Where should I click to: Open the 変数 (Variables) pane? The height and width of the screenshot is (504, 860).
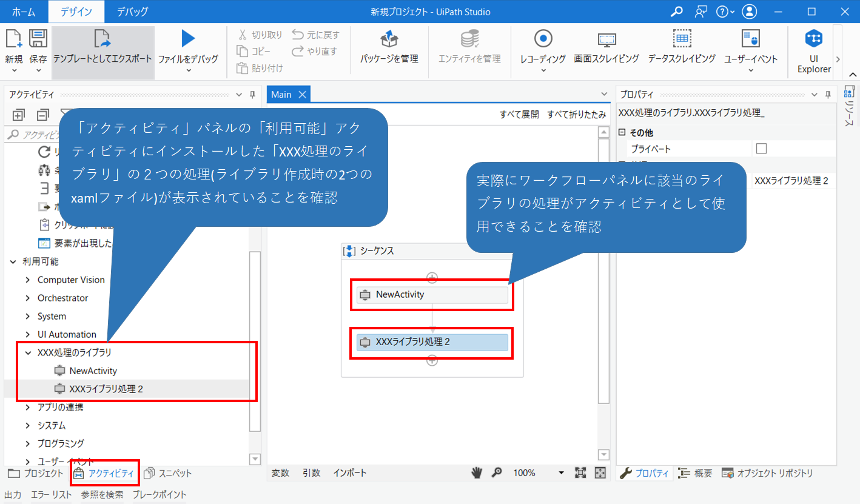click(x=280, y=473)
